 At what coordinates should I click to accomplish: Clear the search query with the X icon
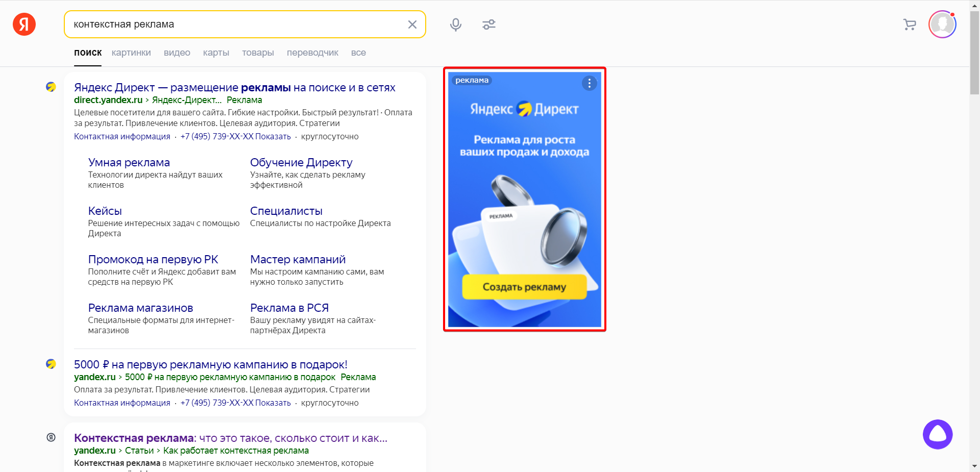tap(412, 24)
